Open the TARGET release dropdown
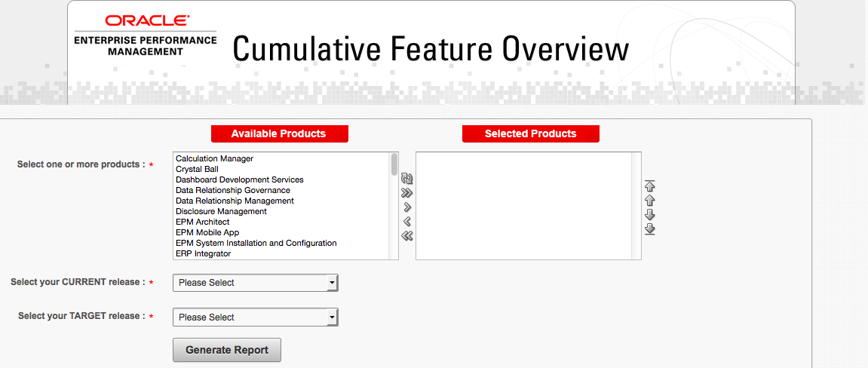This screenshot has height=368, width=868. (256, 317)
